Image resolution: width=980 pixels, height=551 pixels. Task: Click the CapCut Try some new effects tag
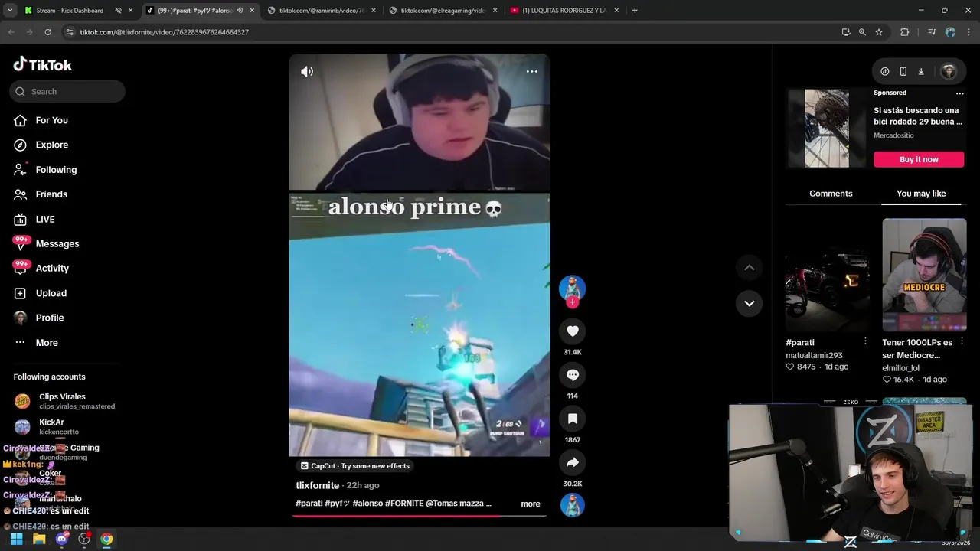[x=355, y=465]
